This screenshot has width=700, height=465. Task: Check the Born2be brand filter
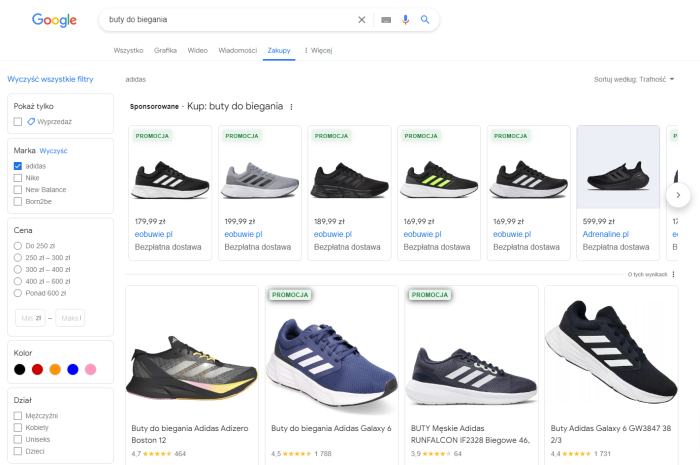pos(18,201)
